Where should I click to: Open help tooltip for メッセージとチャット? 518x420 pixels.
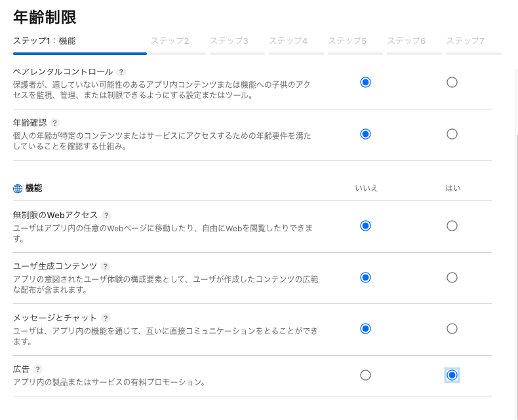(106, 318)
